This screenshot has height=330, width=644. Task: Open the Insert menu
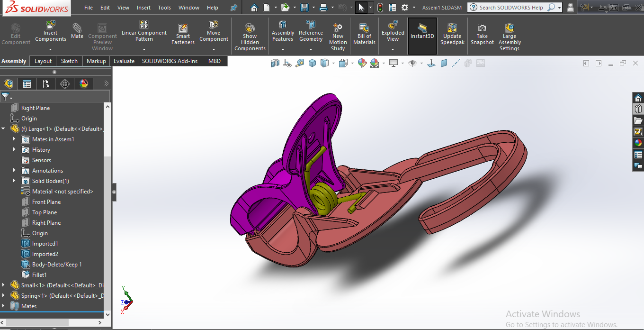(143, 8)
